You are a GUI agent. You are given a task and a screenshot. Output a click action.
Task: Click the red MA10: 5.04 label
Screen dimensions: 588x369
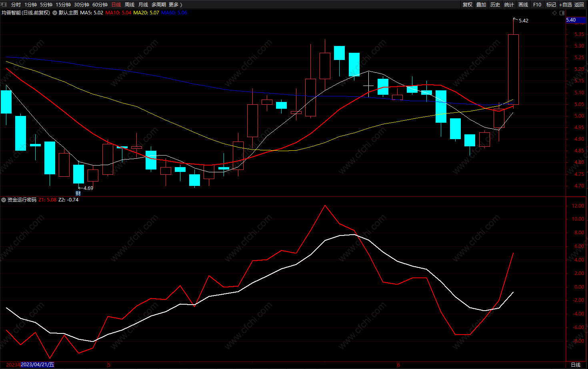click(x=118, y=13)
